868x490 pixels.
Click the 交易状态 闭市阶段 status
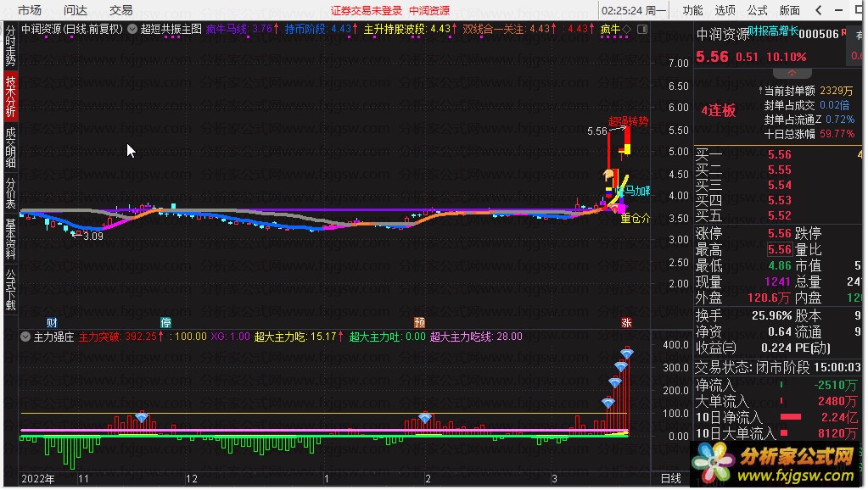pos(753,367)
